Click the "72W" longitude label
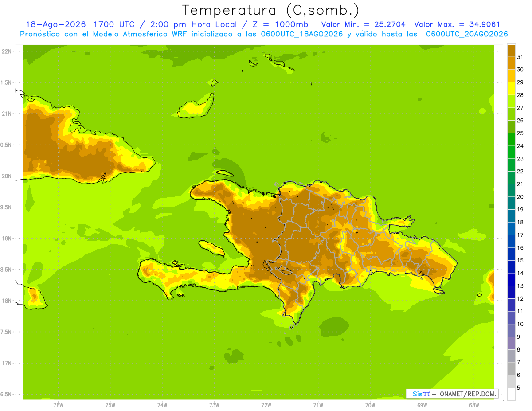532x411 pixels. pos(266,405)
